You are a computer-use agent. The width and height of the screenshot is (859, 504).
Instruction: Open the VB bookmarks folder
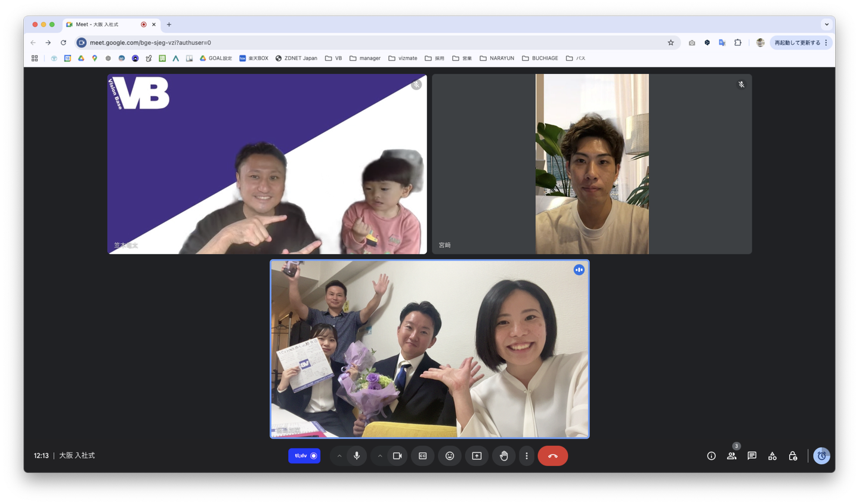coord(333,58)
